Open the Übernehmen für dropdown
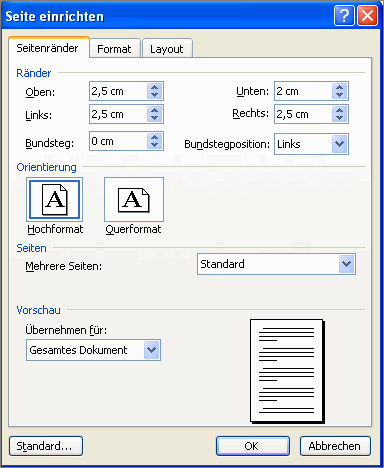 [152, 350]
